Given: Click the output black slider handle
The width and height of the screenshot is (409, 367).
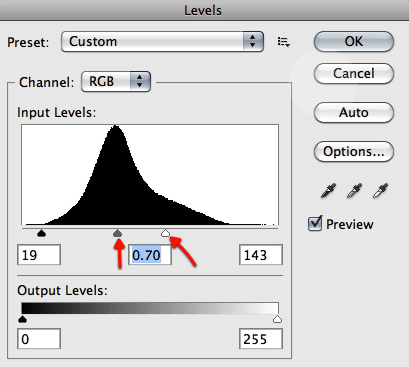Looking at the screenshot, I should point(22,319).
